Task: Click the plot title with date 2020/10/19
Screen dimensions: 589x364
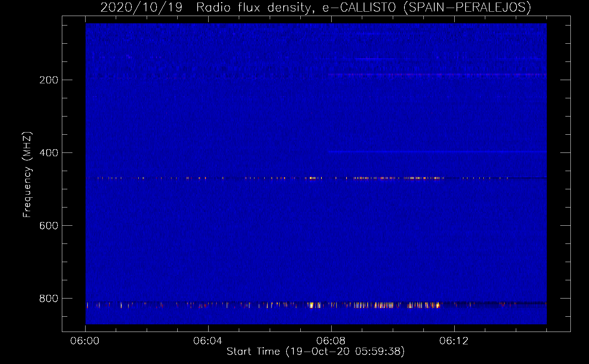Action: [316, 8]
